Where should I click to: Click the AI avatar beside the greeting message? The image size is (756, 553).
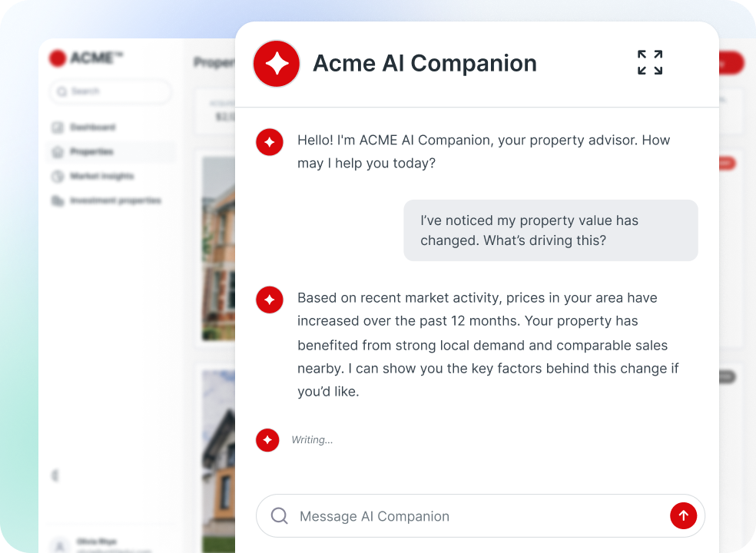(x=270, y=142)
